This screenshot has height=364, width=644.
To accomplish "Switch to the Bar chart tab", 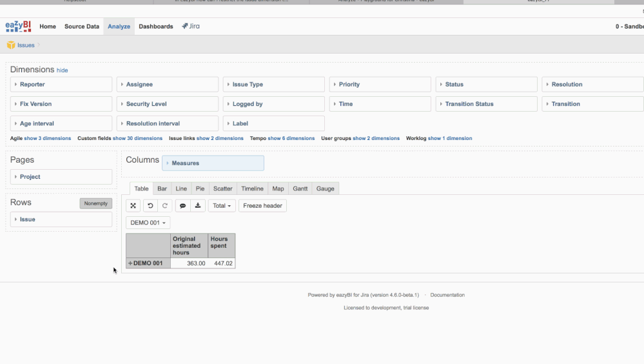I will pos(162,188).
